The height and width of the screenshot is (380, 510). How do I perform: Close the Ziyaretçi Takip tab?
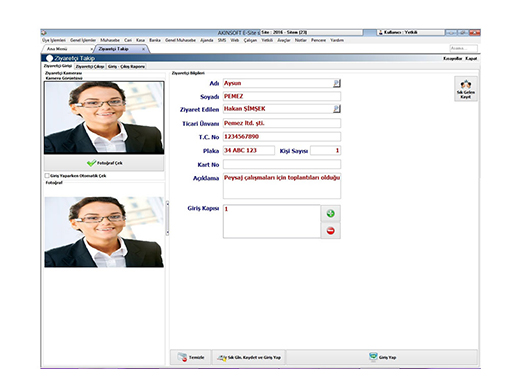(x=143, y=49)
